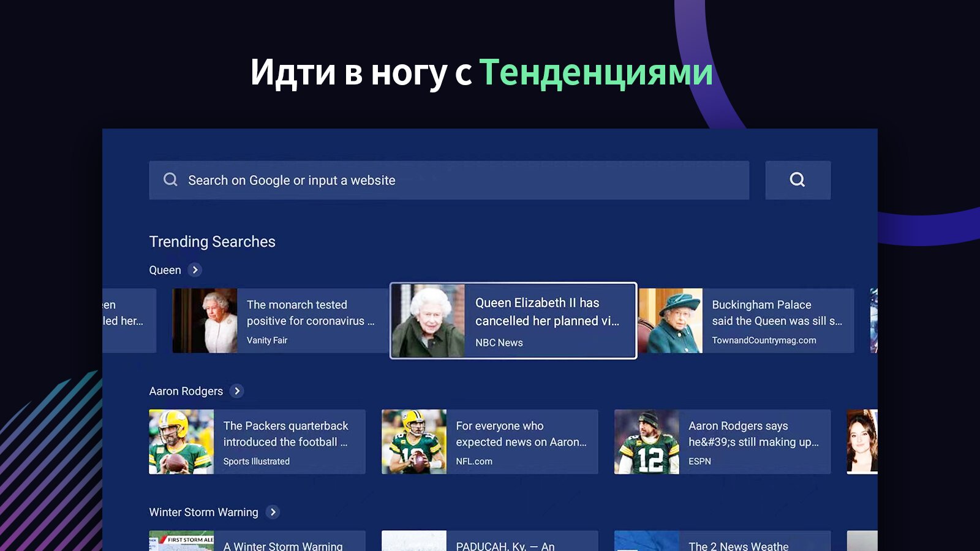The height and width of the screenshot is (551, 980).
Task: Click the Queen photo in NBC News card
Action: tap(428, 321)
